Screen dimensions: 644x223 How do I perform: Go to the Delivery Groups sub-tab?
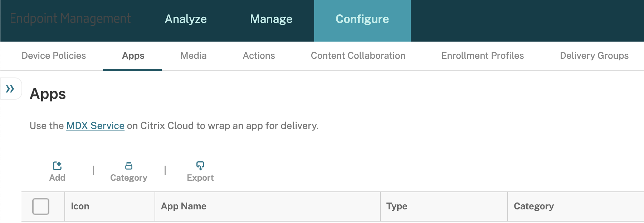(594, 56)
